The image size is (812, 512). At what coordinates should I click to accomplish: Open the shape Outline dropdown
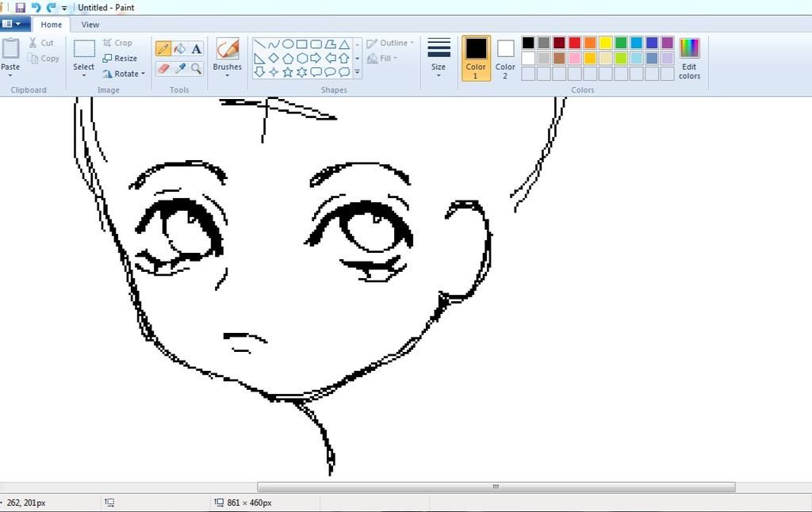pos(390,43)
